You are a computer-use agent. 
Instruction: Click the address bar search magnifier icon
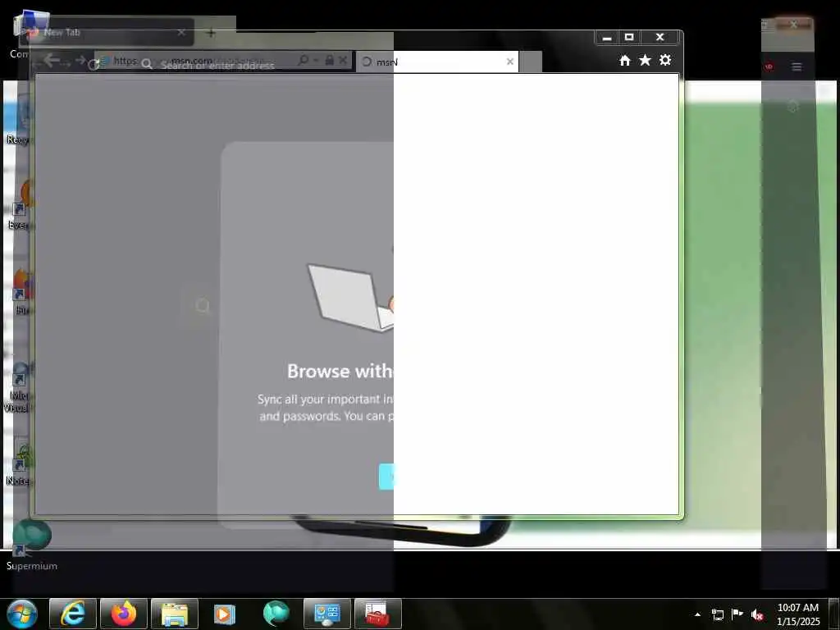coord(304,60)
